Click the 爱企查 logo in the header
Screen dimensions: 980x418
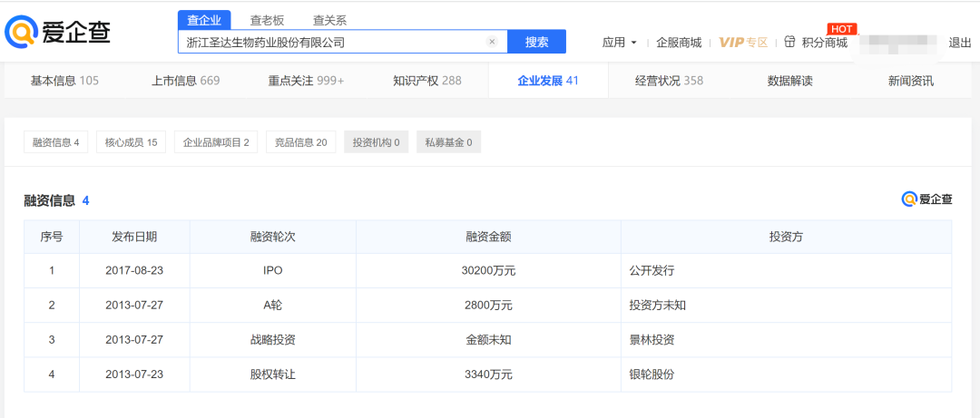pyautogui.click(x=58, y=32)
